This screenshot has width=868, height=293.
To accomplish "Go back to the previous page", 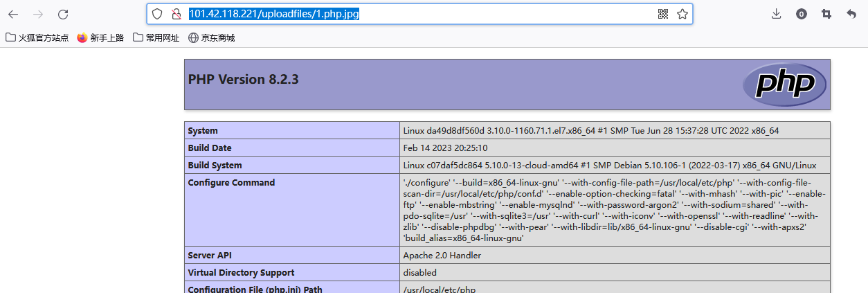I will [13, 14].
